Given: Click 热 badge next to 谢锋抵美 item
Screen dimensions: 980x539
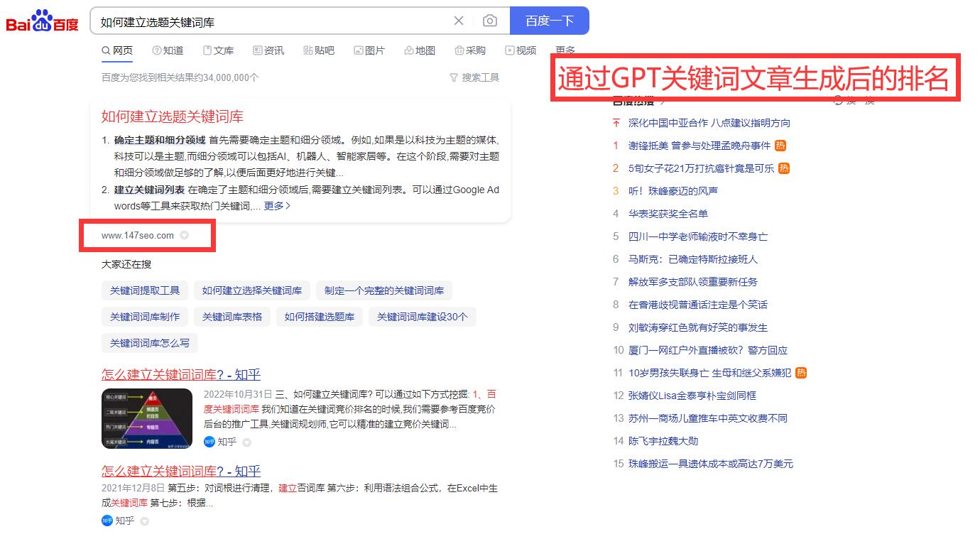Looking at the screenshot, I should (x=781, y=146).
